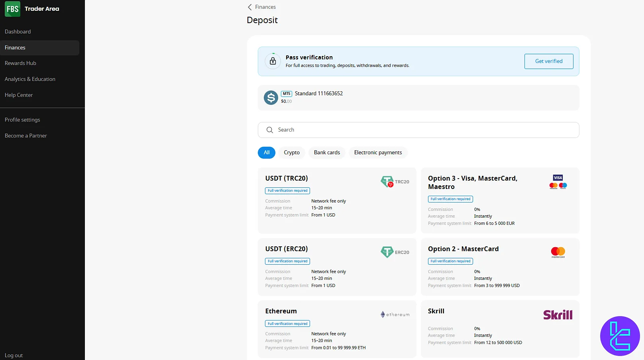Screen dimensions: 644x360
Task: Filter by Bank cards
Action: (327, 153)
